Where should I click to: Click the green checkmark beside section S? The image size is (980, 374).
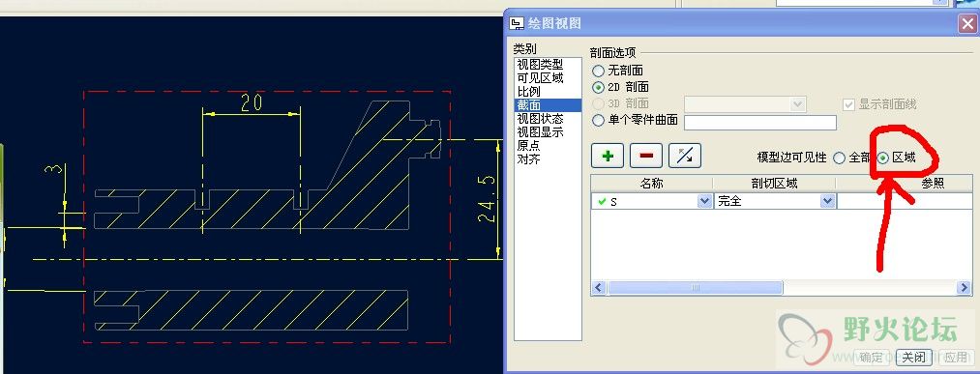601,202
